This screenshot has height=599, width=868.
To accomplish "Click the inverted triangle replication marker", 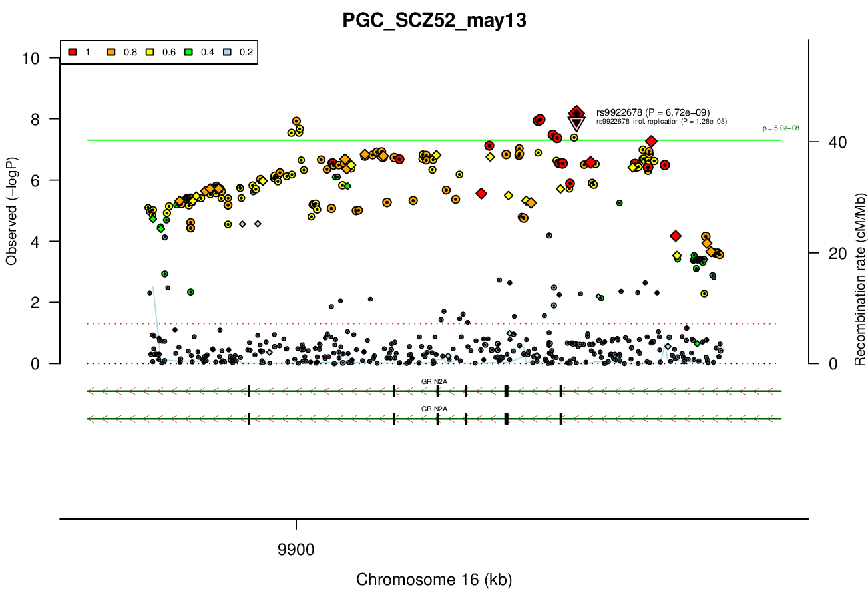I will pyautogui.click(x=576, y=124).
